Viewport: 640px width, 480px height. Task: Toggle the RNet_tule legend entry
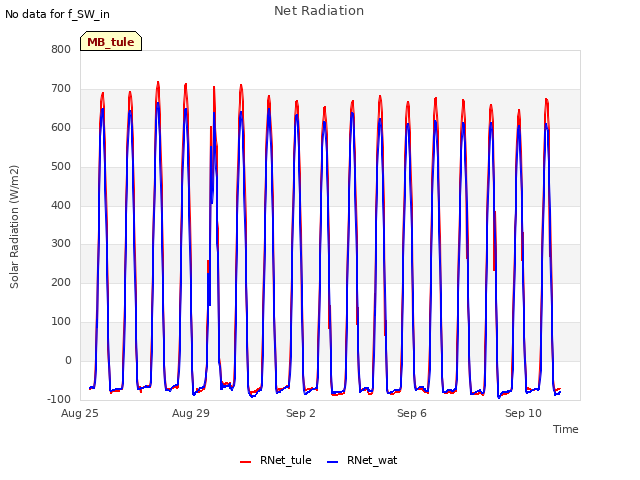276,460
